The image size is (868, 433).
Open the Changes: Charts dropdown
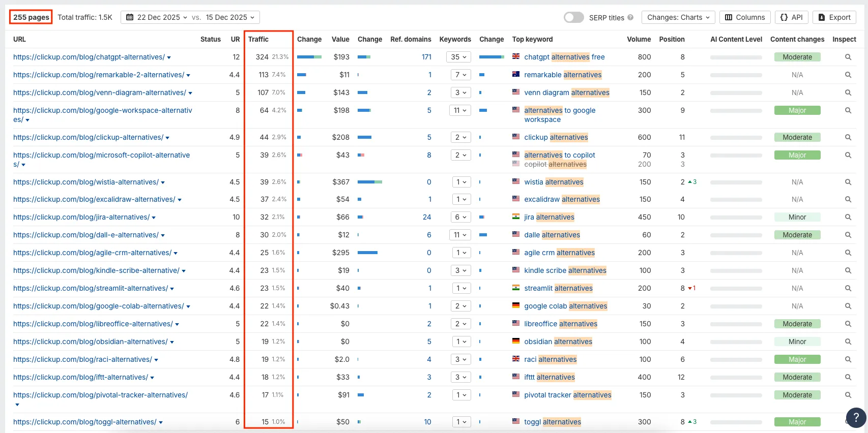point(678,17)
